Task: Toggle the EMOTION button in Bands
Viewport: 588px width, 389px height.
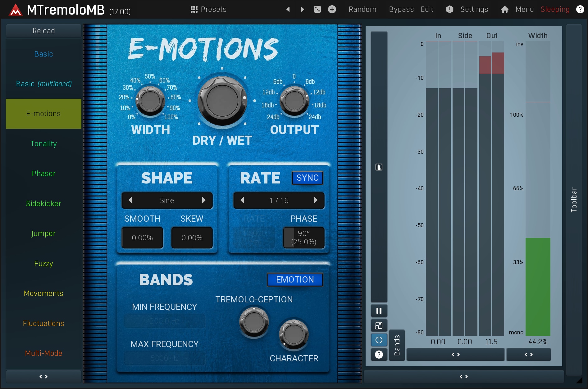Action: tap(295, 279)
